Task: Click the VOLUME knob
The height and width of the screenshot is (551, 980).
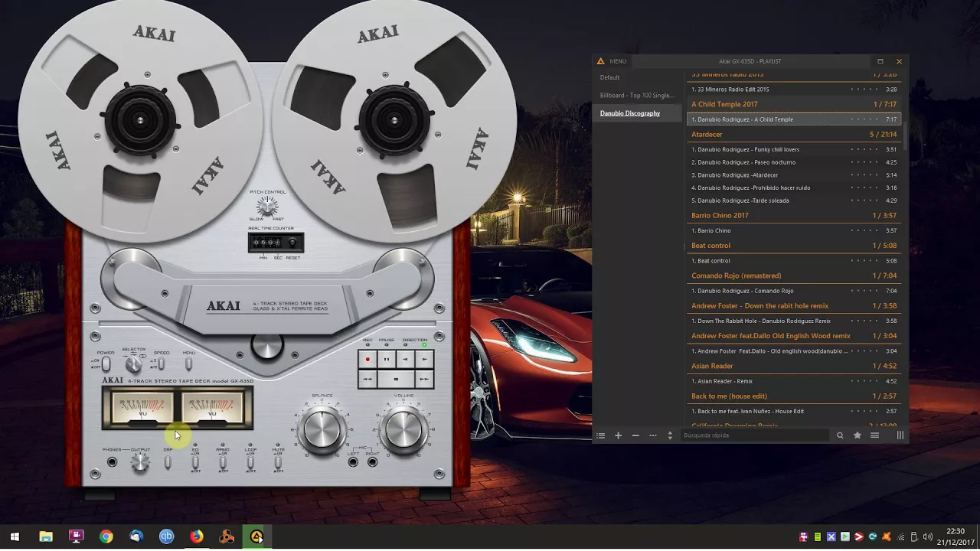Action: pos(403,429)
